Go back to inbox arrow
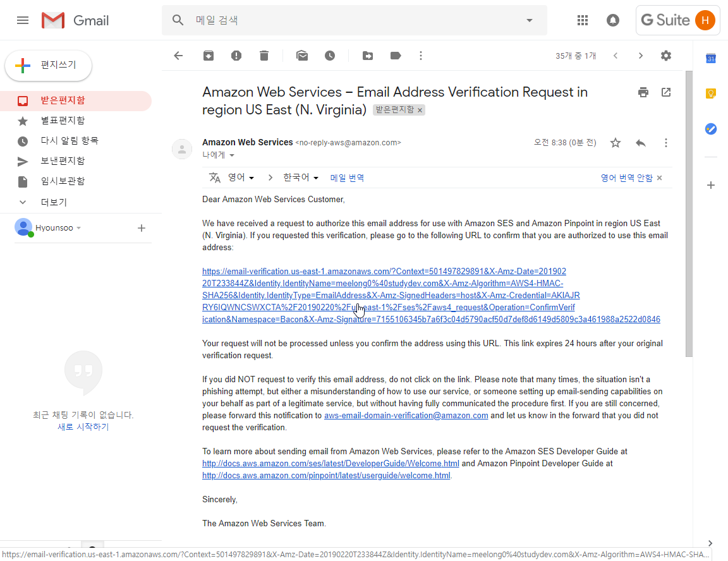Screen dimensions: 728x561 point(178,56)
